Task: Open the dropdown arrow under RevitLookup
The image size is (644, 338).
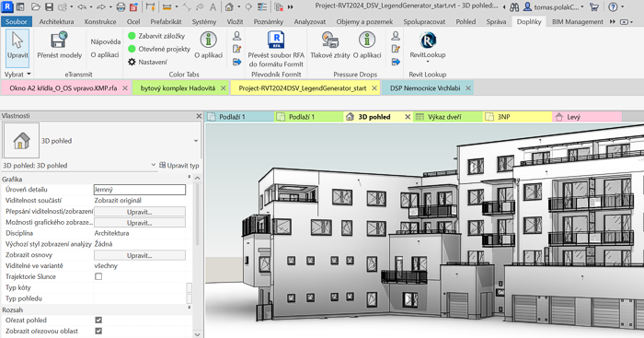Action: 428,62
